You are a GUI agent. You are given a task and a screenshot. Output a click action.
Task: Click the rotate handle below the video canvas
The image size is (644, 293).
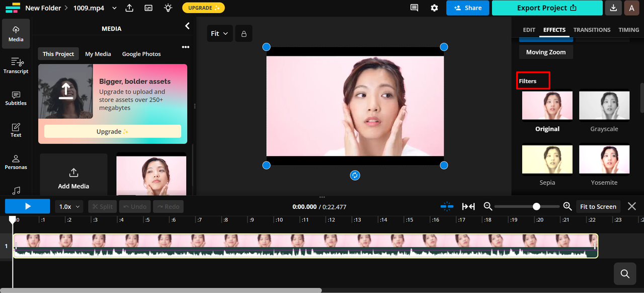pyautogui.click(x=355, y=175)
